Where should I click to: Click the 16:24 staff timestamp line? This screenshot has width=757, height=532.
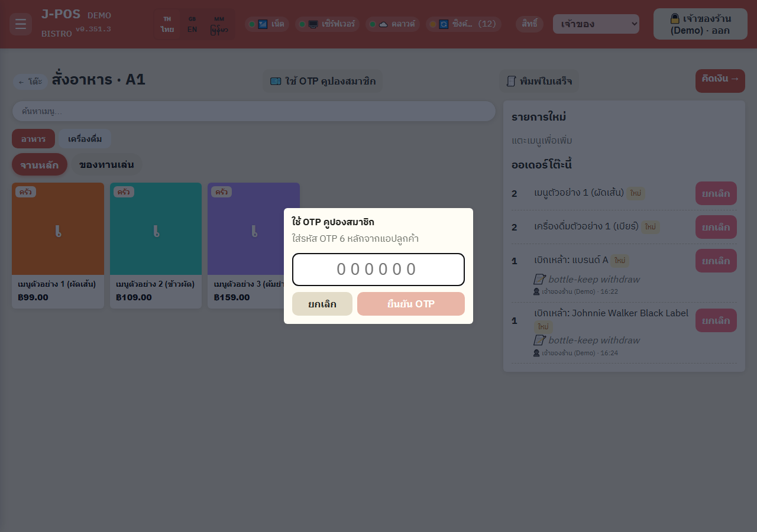click(575, 353)
